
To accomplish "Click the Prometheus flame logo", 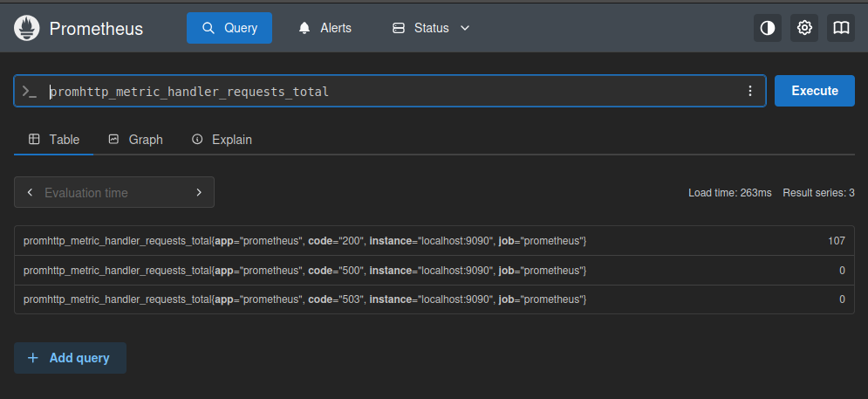I will [x=27, y=28].
